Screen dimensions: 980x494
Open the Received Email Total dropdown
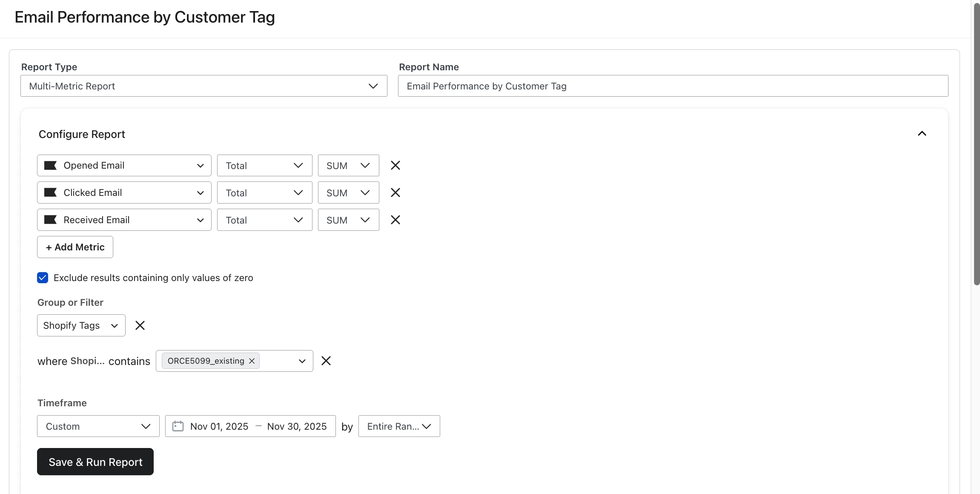click(264, 220)
